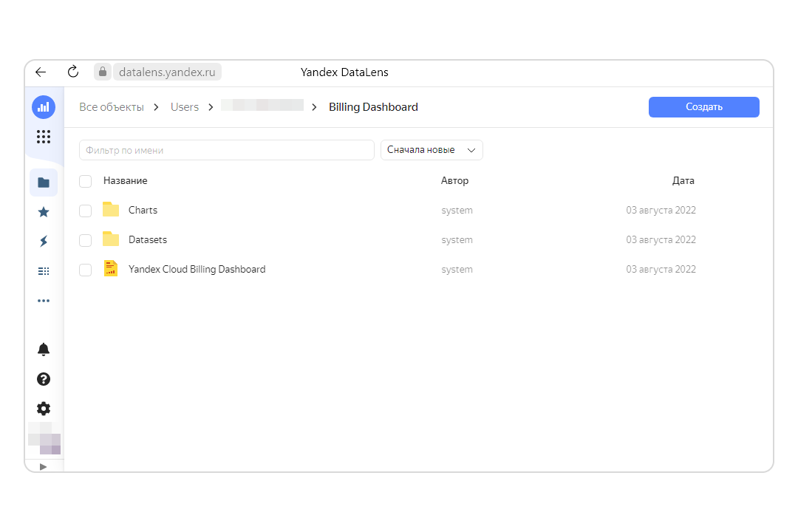The height and width of the screenshot is (532, 798).
Task: Click the datalens.yandex.ru address bar
Action: click(167, 72)
